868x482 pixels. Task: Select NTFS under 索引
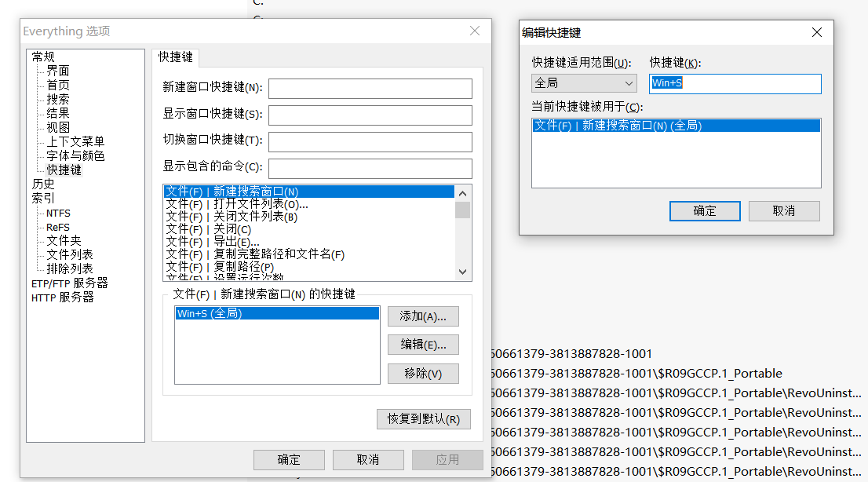[58, 213]
